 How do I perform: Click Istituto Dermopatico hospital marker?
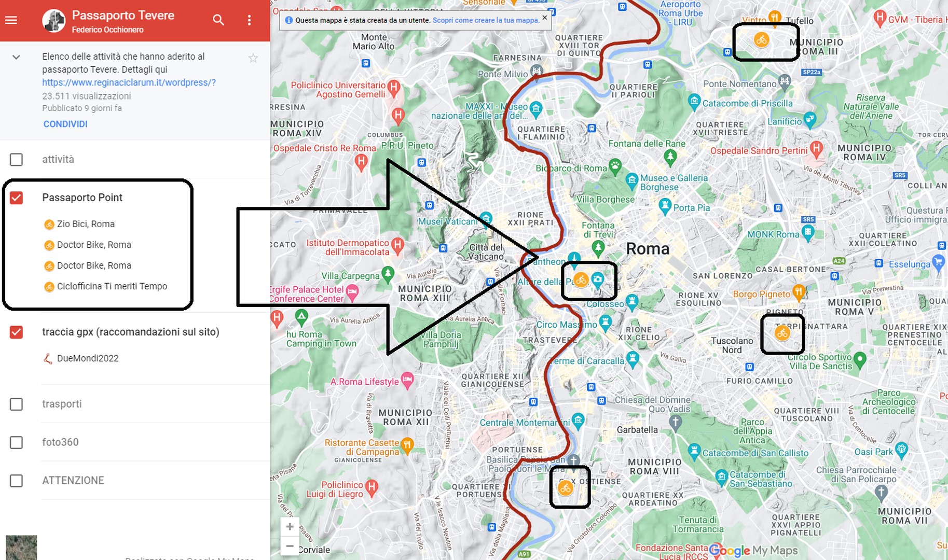tap(397, 245)
